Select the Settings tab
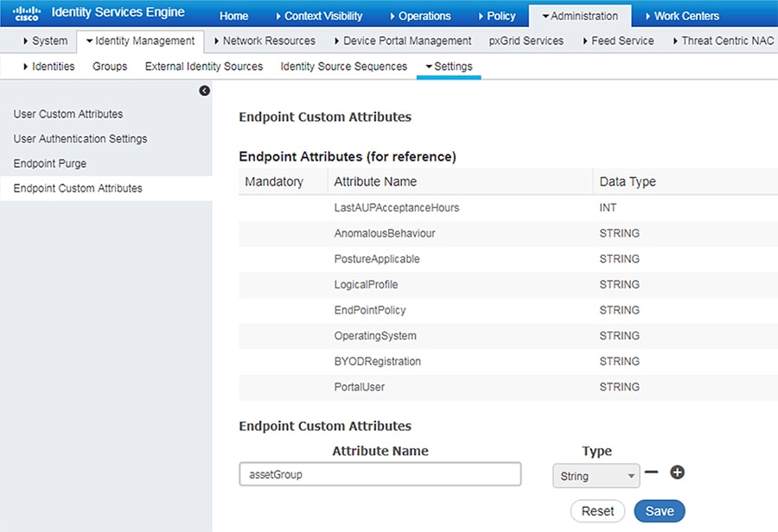The width and height of the screenshot is (778, 532). (x=449, y=66)
